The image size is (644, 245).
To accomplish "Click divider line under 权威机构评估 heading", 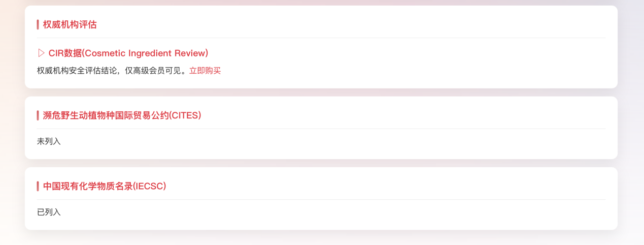I will coord(321,38).
